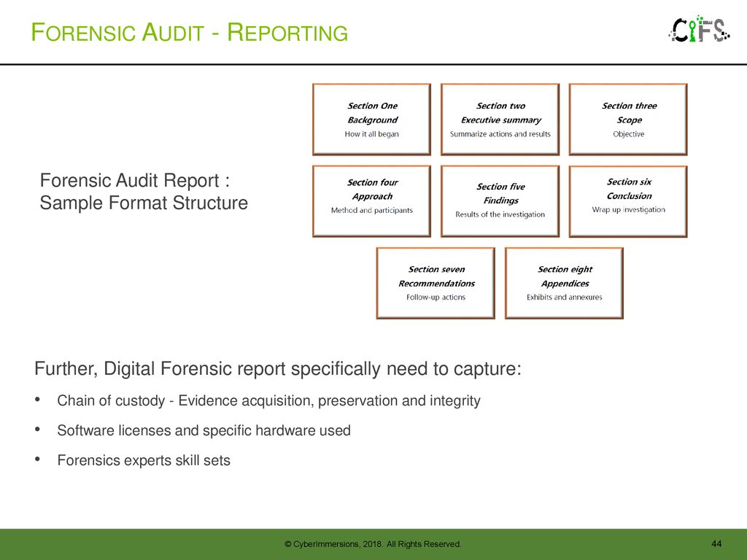The image size is (747, 560).
Task: Select the 'Further, Digital Forensic report' heading
Action: click(x=278, y=369)
